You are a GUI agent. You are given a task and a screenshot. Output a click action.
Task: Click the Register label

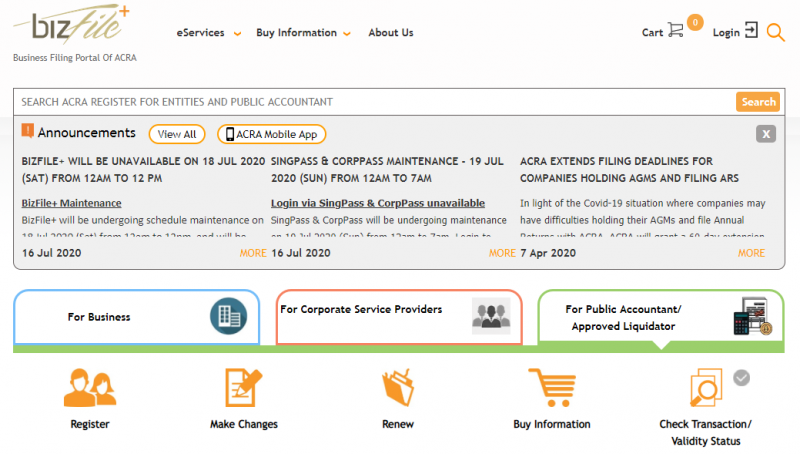[x=90, y=424]
